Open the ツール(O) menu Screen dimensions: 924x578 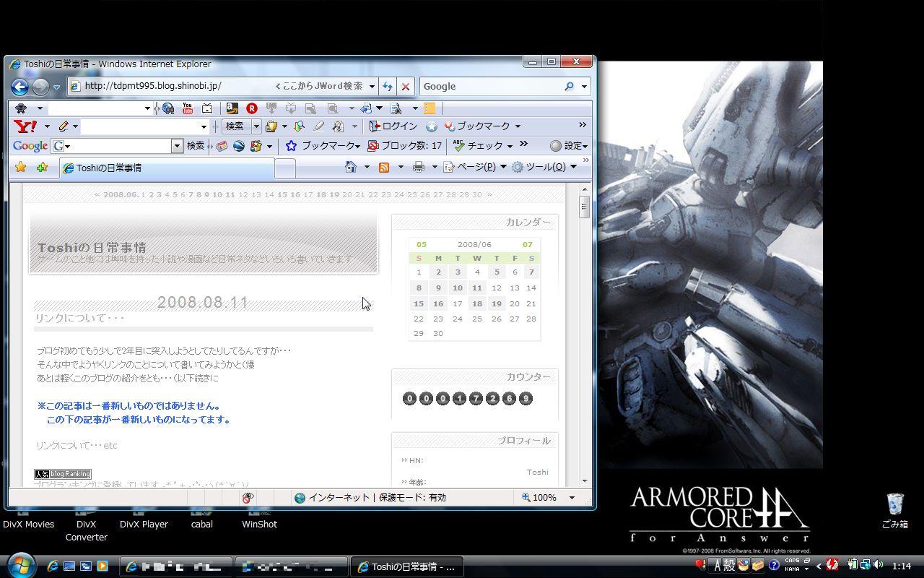coord(544,167)
